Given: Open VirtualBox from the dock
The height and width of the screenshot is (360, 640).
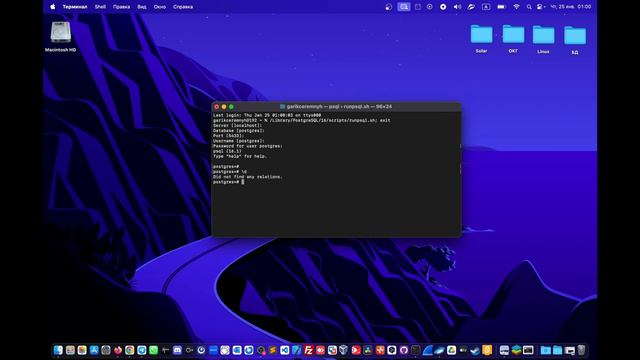Looking at the screenshot, I should 343,350.
